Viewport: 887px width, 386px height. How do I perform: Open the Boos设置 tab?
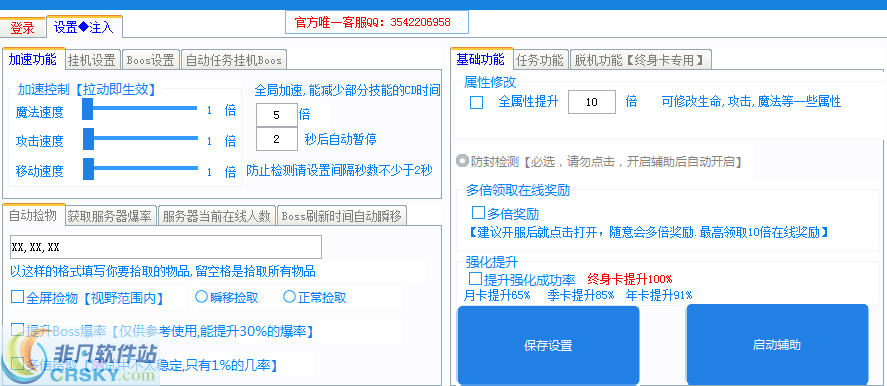click(150, 60)
